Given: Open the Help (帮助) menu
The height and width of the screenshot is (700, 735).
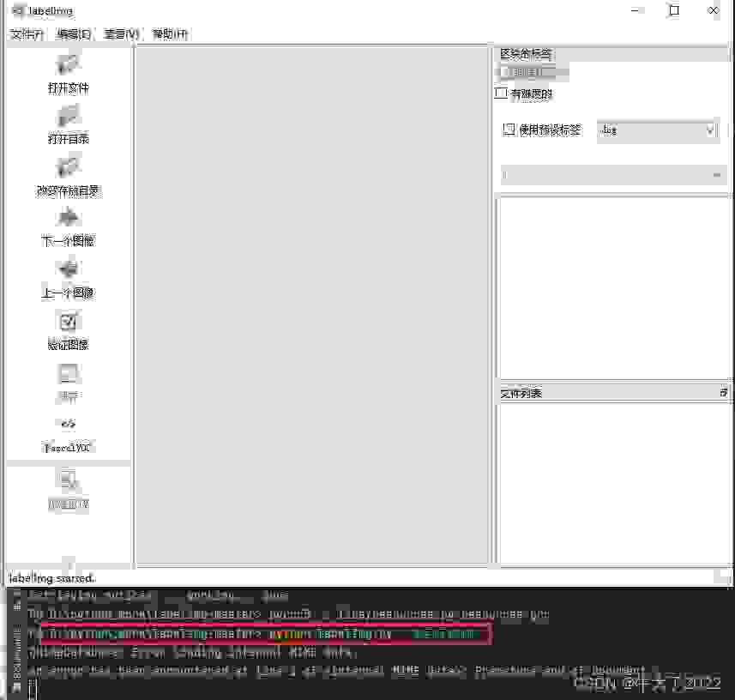Looking at the screenshot, I should coord(170,34).
